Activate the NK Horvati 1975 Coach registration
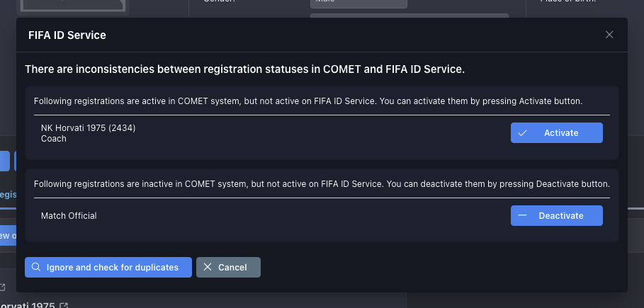Screen dimensions: 644x308 [556, 133]
